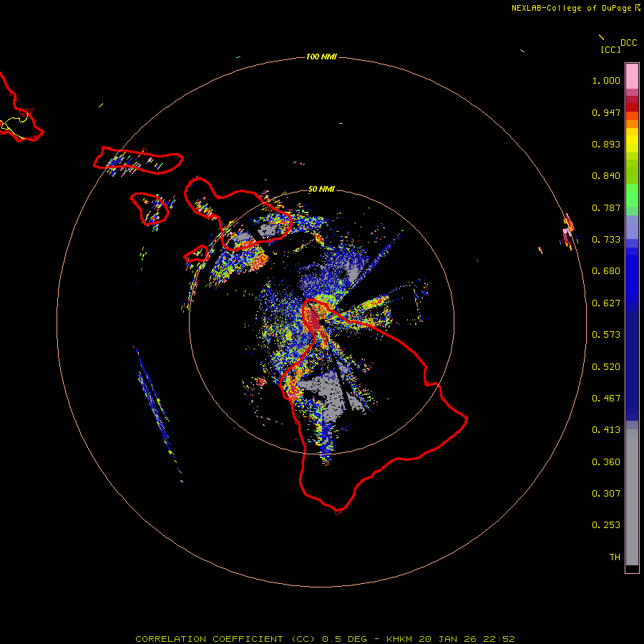
Task: Click the 0.467 scale value
Action: click(x=606, y=399)
